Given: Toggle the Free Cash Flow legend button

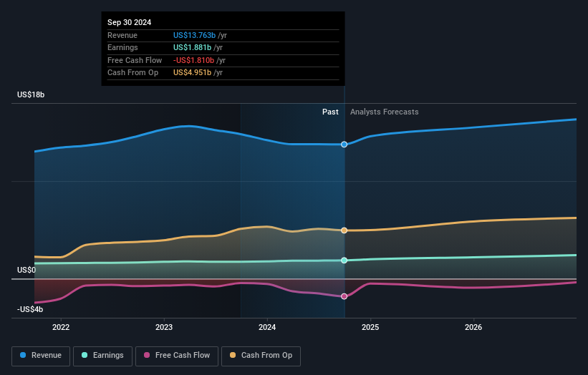Looking at the screenshot, I should (x=177, y=356).
